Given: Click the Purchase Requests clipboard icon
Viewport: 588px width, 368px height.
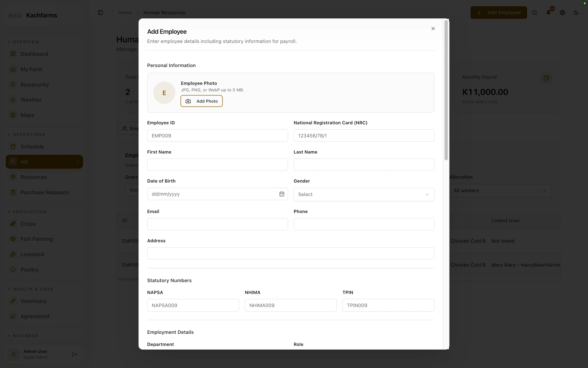Looking at the screenshot, I should 13,192.
